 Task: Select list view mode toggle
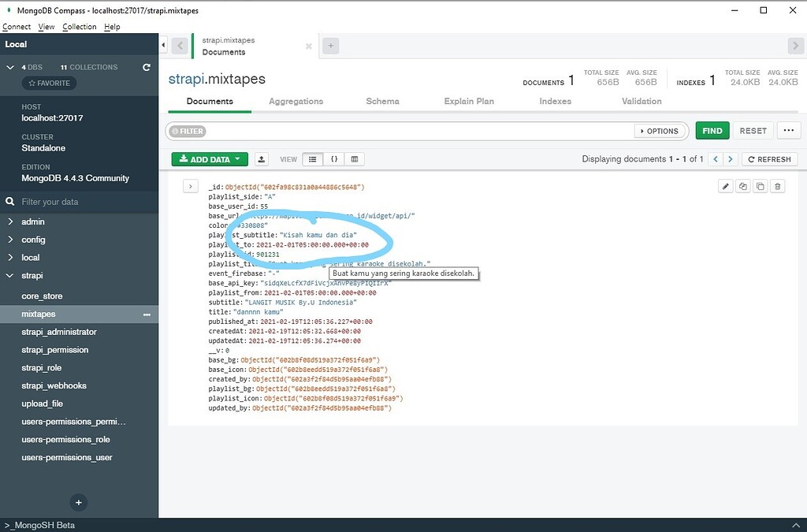312,158
